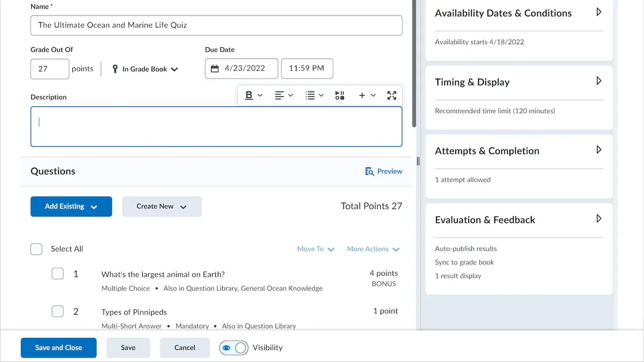Open the More Actions menu
Screen dimensions: 644x362
(373, 249)
